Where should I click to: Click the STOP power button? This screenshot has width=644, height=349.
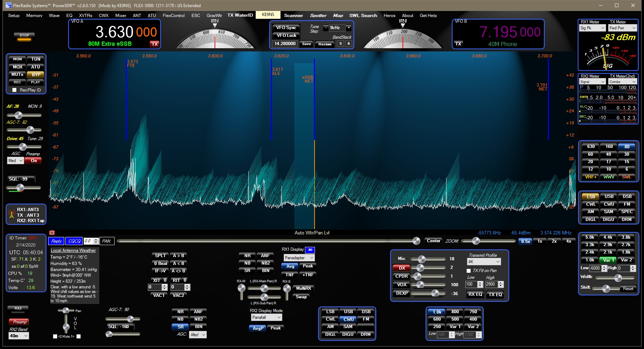(x=24, y=36)
